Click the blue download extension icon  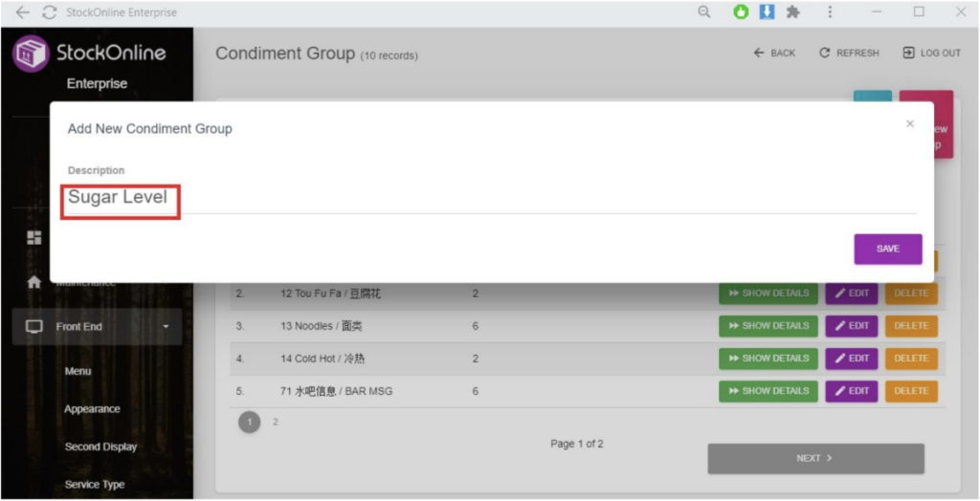click(x=767, y=12)
